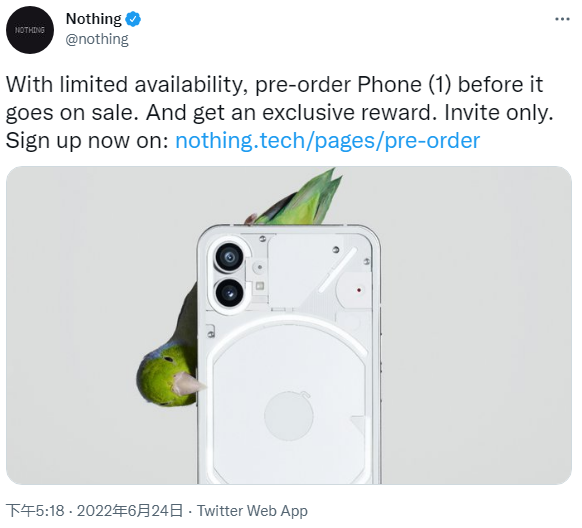Click the 'Sign up now on:' text
Image resolution: width=582 pixels, height=528 pixels.
(87, 141)
